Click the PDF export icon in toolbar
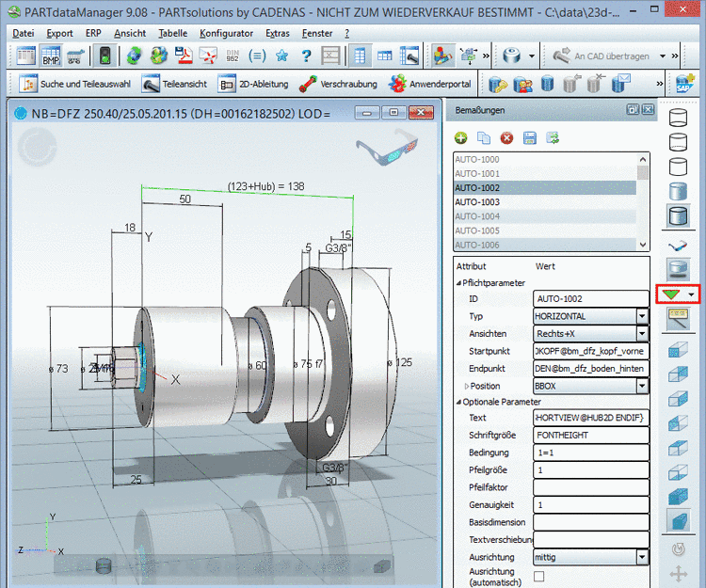Screen dimensions: 706x588 (x=185, y=56)
